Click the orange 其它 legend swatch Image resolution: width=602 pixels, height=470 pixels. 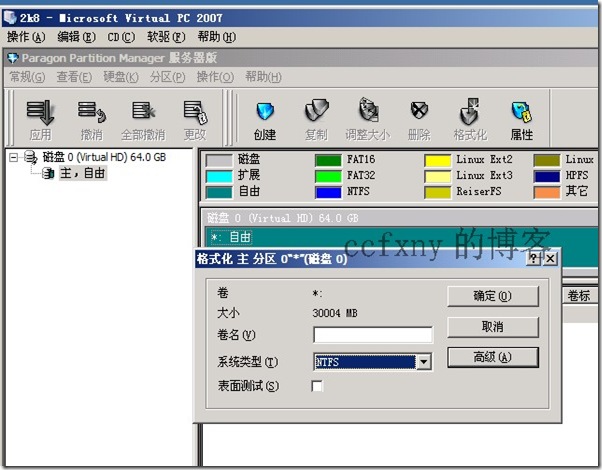tap(547, 192)
